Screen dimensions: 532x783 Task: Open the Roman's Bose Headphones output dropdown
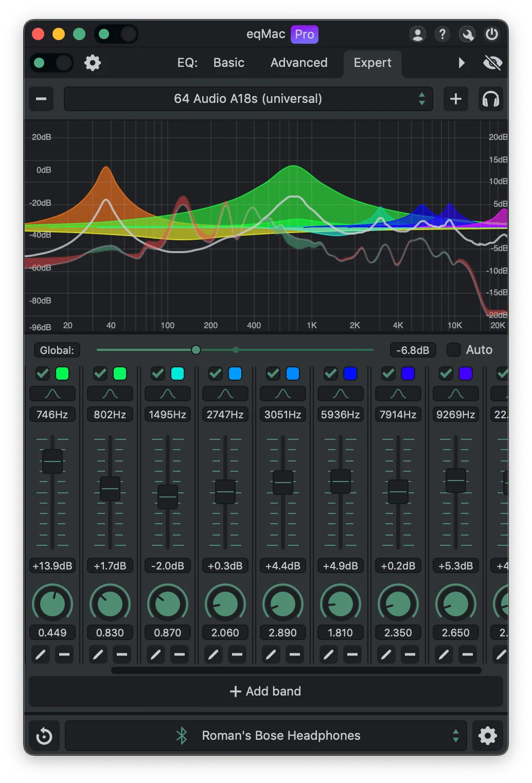[x=265, y=736]
